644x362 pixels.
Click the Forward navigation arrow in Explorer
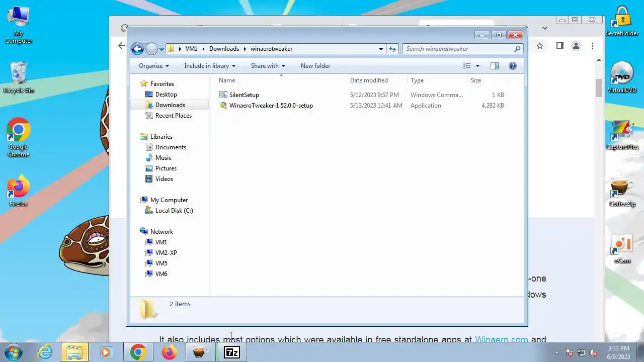151,49
